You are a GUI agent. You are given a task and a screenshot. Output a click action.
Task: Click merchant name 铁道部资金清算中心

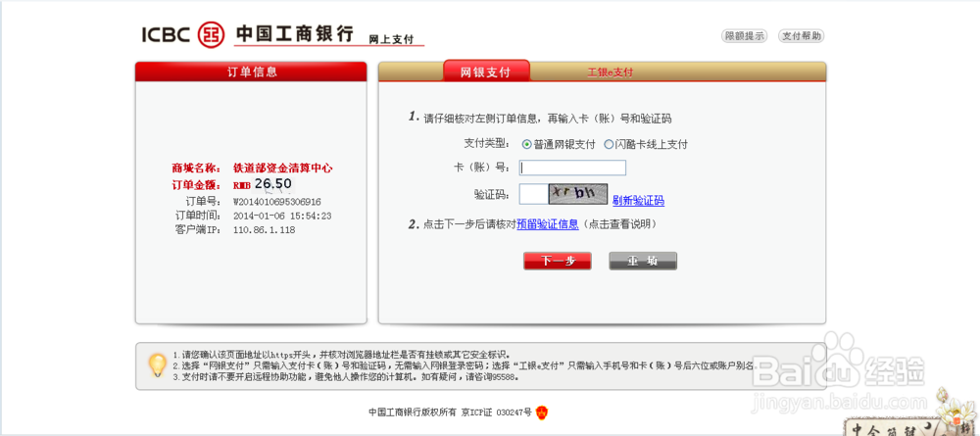(282, 168)
